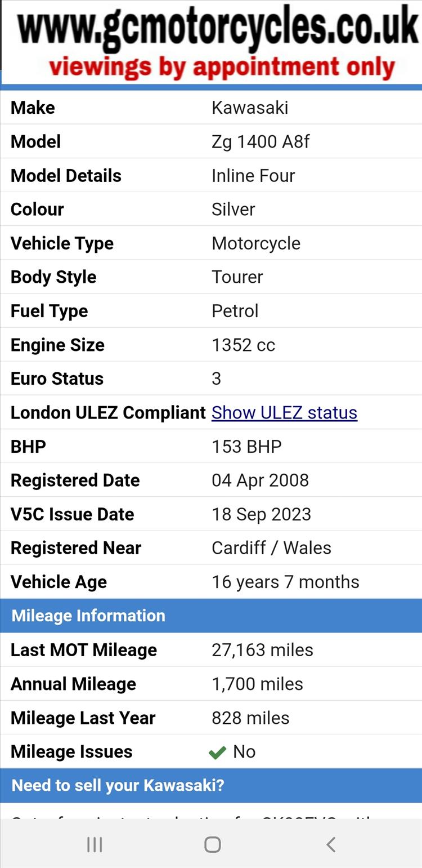
Task: Select the Engine Size 1352 cc value
Action: (x=243, y=345)
